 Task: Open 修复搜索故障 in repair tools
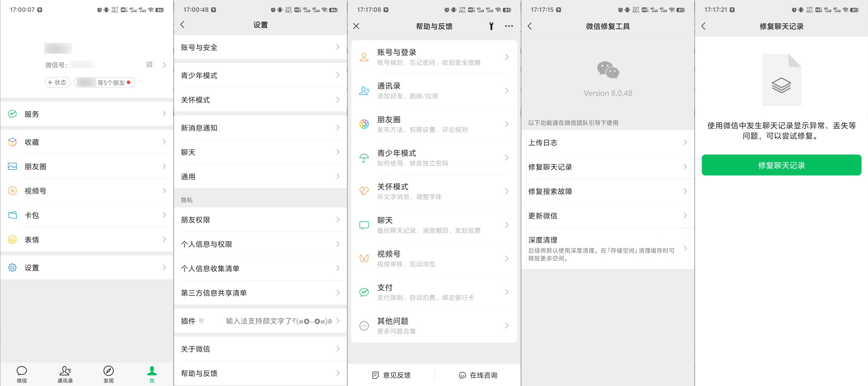607,192
